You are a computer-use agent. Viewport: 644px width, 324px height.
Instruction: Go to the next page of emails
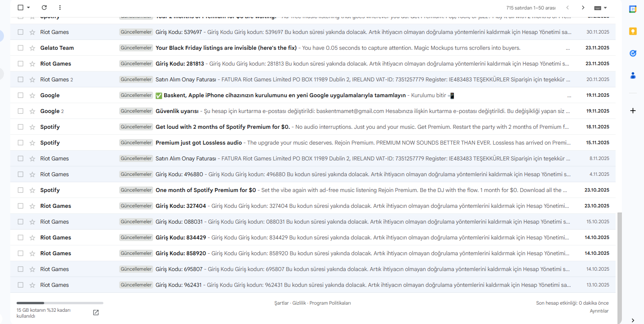click(583, 8)
